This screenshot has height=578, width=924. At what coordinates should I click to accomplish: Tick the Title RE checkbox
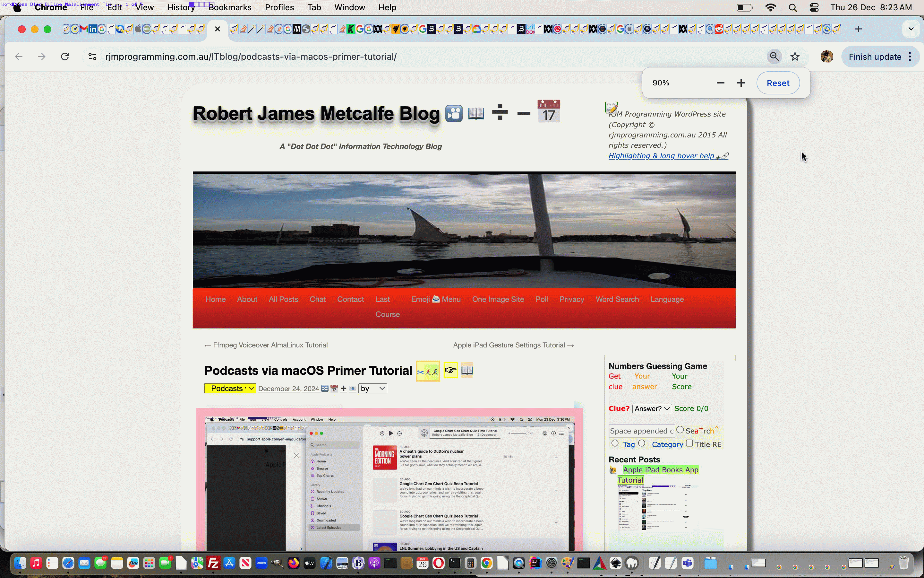pyautogui.click(x=689, y=443)
